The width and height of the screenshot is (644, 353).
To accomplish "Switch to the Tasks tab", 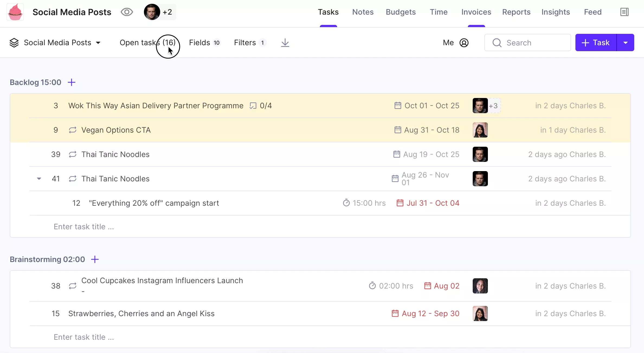I will click(x=328, y=12).
